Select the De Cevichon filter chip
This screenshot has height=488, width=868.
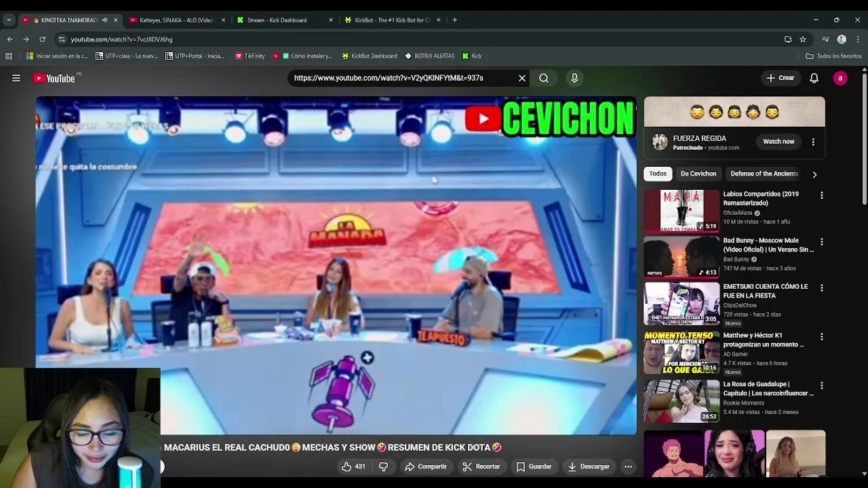[x=698, y=174]
